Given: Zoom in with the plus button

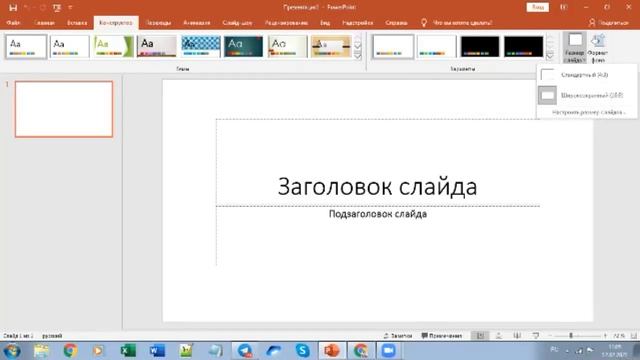Looking at the screenshot, I should click(605, 336).
